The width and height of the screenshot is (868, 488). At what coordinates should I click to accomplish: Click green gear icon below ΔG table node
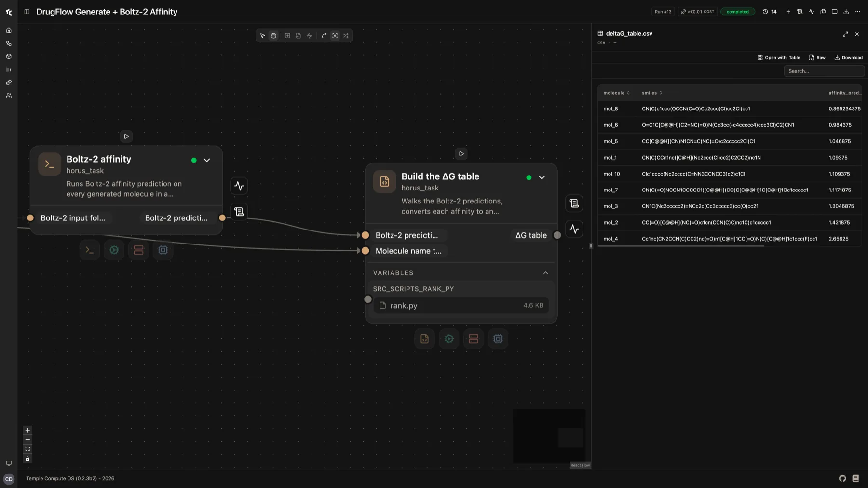coord(449,339)
